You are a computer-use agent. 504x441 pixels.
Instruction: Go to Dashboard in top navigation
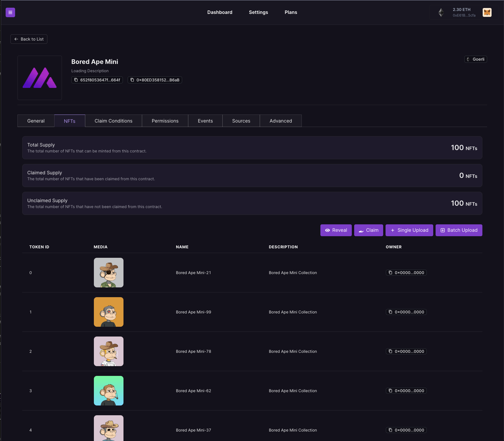point(220,12)
